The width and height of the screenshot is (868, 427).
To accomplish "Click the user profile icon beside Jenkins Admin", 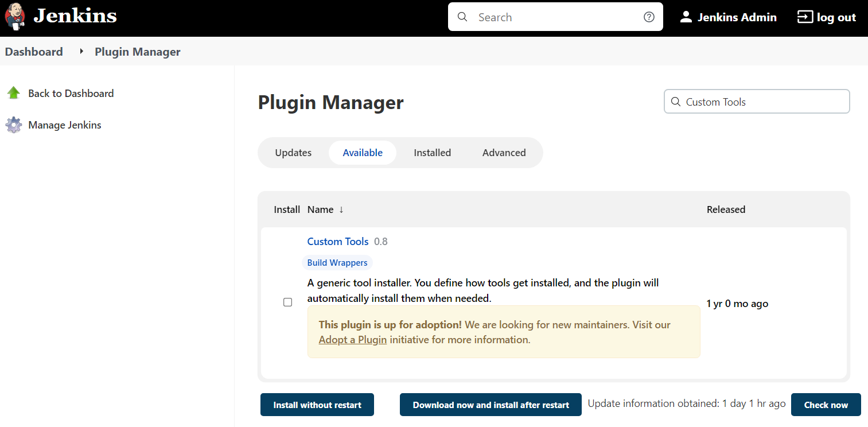I will [686, 17].
